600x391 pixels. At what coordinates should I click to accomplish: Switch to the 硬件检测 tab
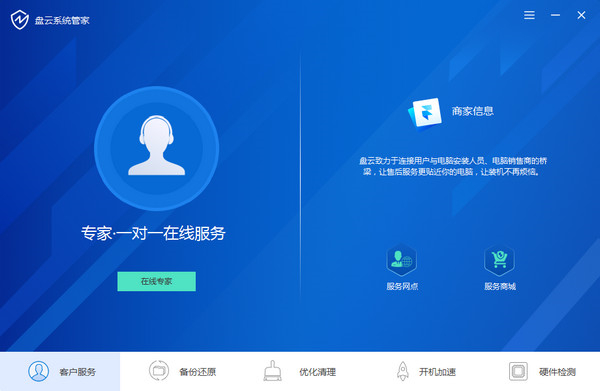[540, 371]
